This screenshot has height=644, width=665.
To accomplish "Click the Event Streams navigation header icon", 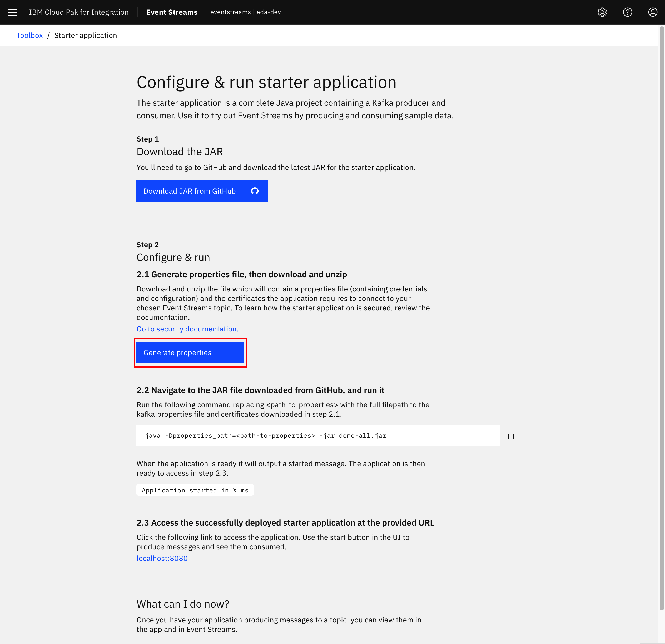I will [12, 12].
